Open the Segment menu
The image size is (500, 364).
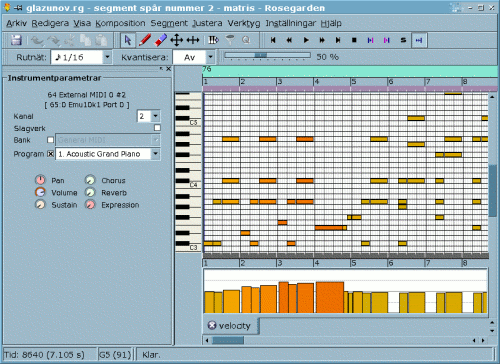[x=169, y=23]
